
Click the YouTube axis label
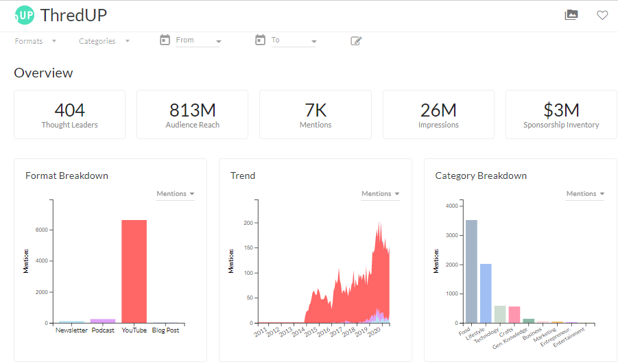(134, 330)
